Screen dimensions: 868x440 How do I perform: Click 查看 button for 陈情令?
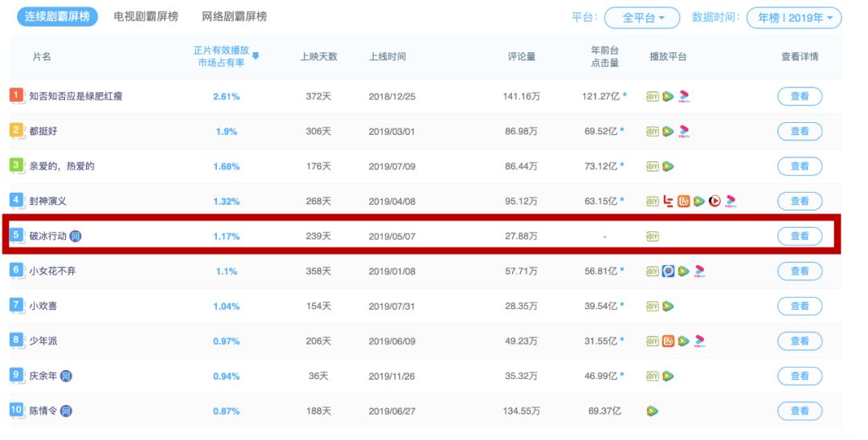(x=800, y=411)
